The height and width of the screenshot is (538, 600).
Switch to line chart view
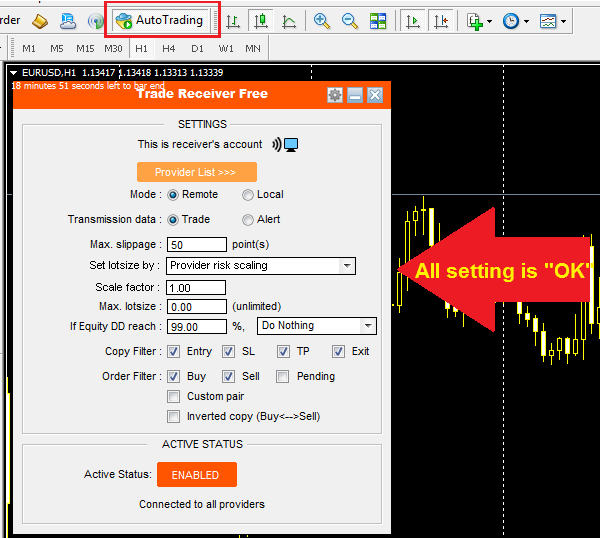coord(289,21)
